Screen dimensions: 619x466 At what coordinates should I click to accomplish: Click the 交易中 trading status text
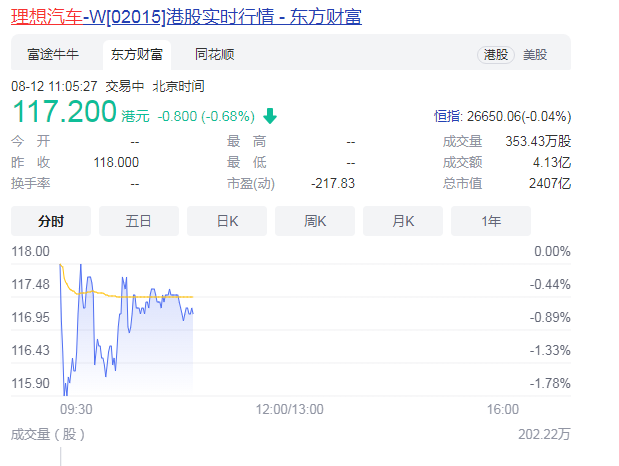coord(125,86)
